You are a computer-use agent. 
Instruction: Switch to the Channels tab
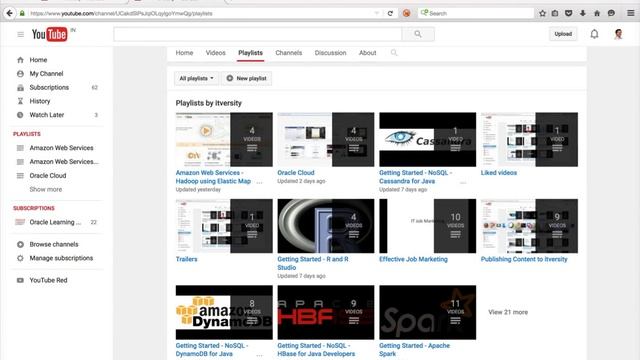click(x=289, y=53)
